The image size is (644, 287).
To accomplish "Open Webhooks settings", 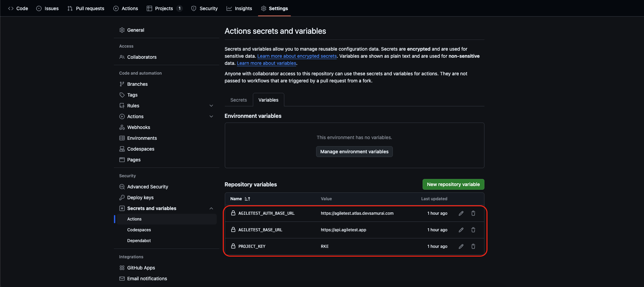I will click(166, 127).
